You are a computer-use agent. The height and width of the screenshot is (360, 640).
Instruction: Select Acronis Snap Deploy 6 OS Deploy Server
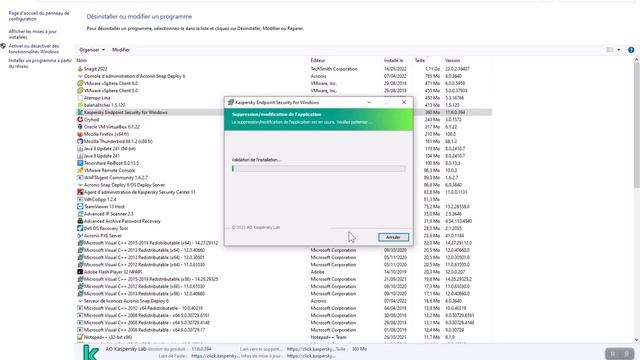(x=284, y=185)
